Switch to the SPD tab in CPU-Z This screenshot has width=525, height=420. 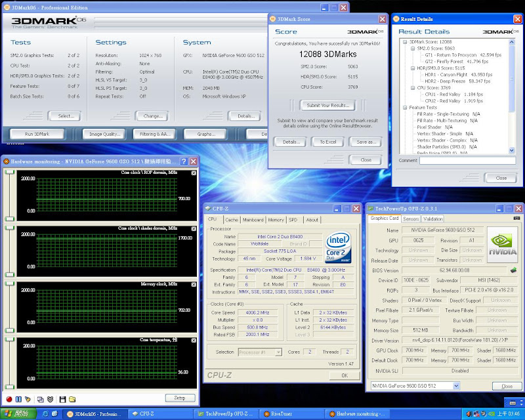coord(293,220)
